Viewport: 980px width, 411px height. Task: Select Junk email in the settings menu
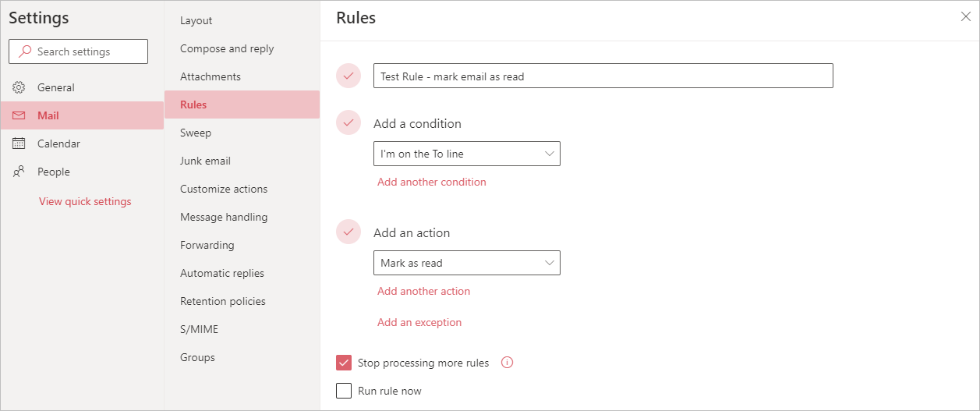pos(205,161)
